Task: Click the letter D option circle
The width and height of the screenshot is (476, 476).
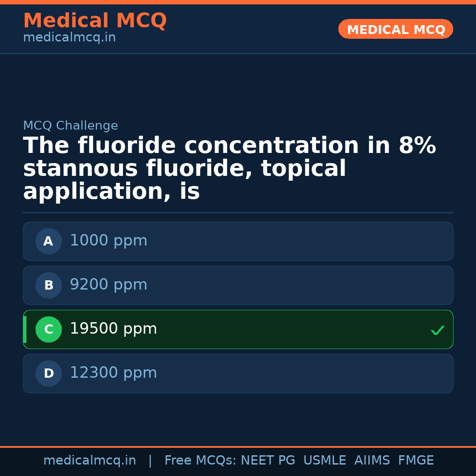Action: click(x=48, y=373)
